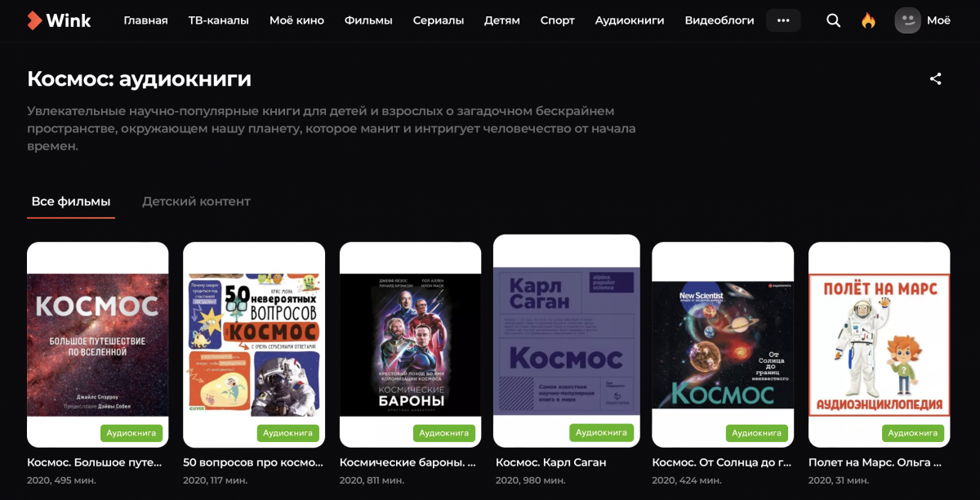Viewport: 980px width, 500px height.
Task: Open the Моё account menu
Action: click(x=938, y=20)
